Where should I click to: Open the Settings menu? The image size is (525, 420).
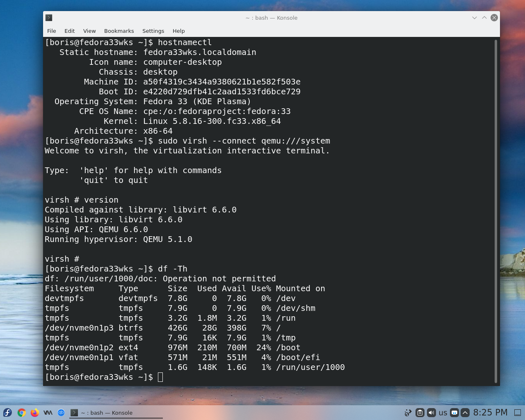(x=153, y=31)
